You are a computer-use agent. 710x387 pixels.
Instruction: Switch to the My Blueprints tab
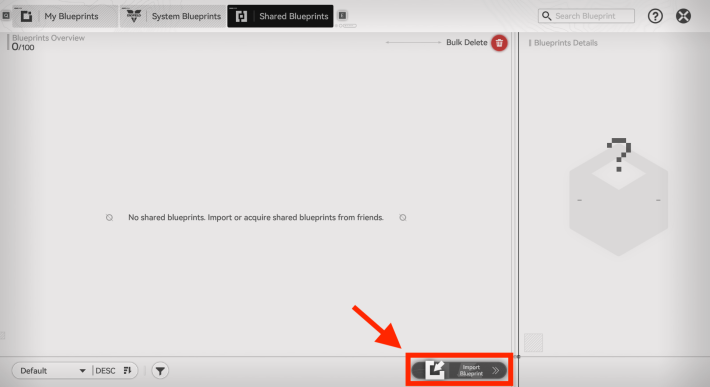pyautogui.click(x=65, y=16)
